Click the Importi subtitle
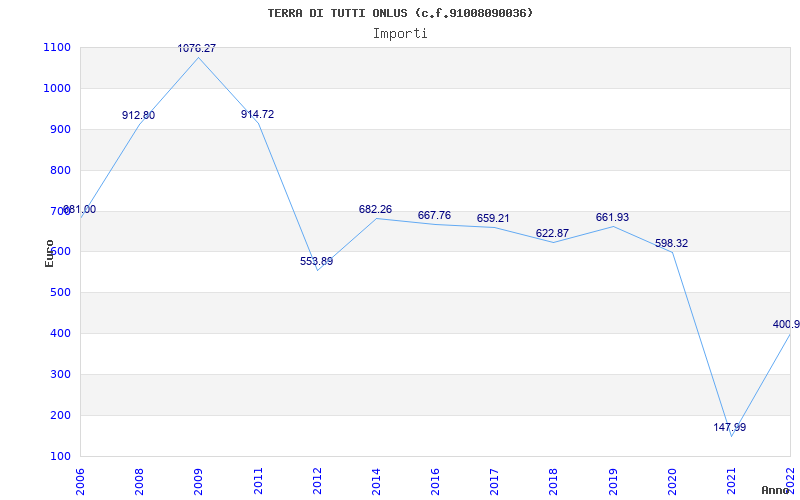The width and height of the screenshot is (800, 500). pyautogui.click(x=400, y=34)
